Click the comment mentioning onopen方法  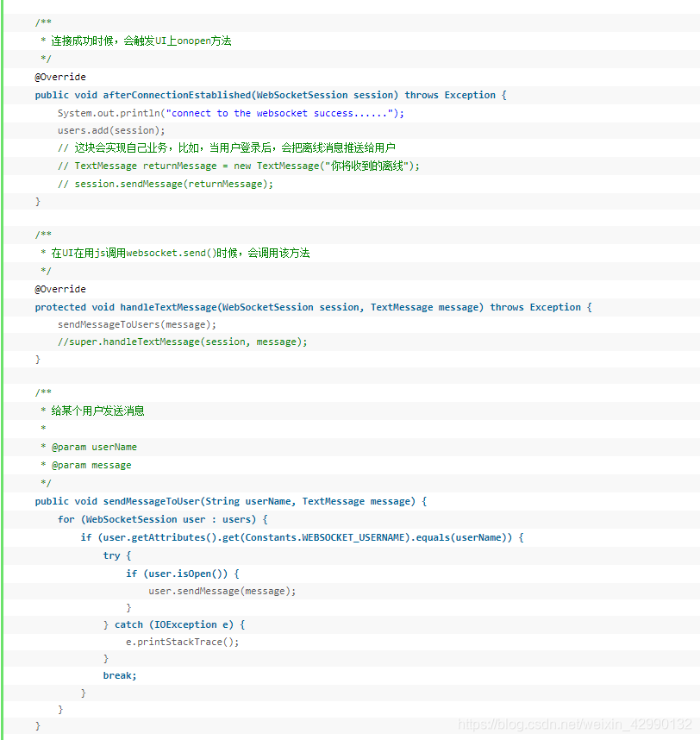136,41
